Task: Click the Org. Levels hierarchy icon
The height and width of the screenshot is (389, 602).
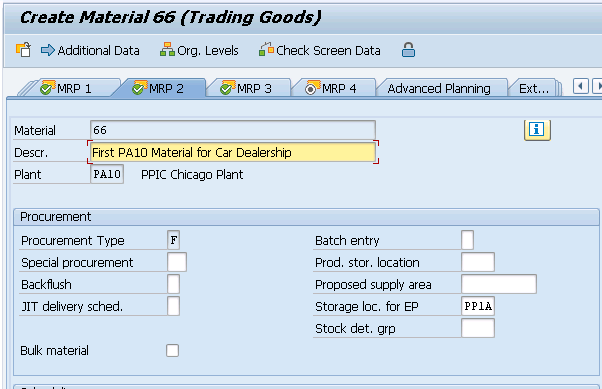Action: tap(167, 50)
